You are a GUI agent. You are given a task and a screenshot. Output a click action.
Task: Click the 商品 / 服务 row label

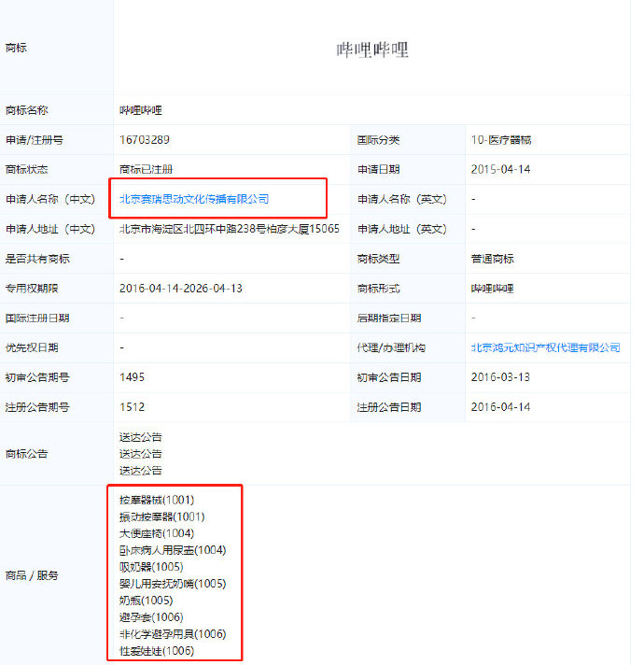pos(32,575)
